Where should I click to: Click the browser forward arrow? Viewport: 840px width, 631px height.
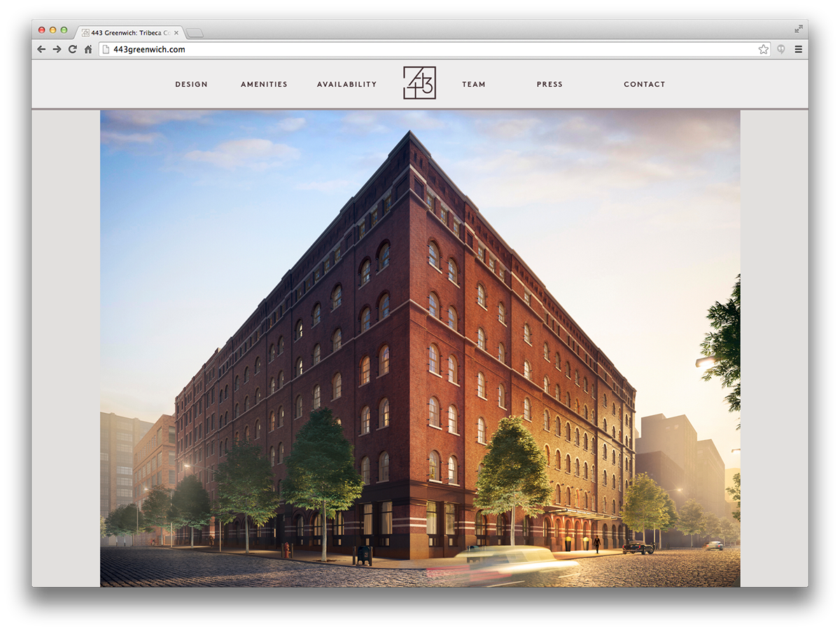tap(57, 49)
